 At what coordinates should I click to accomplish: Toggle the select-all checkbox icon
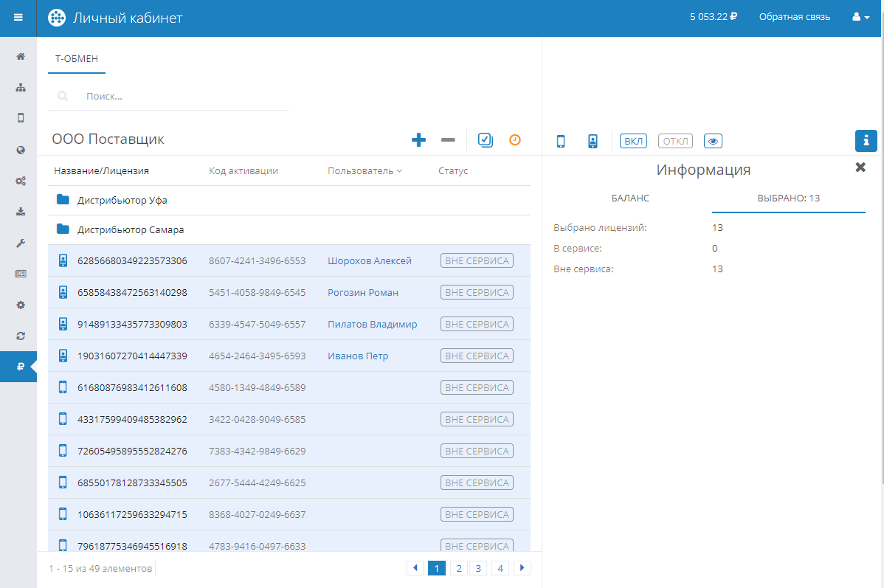coord(486,139)
